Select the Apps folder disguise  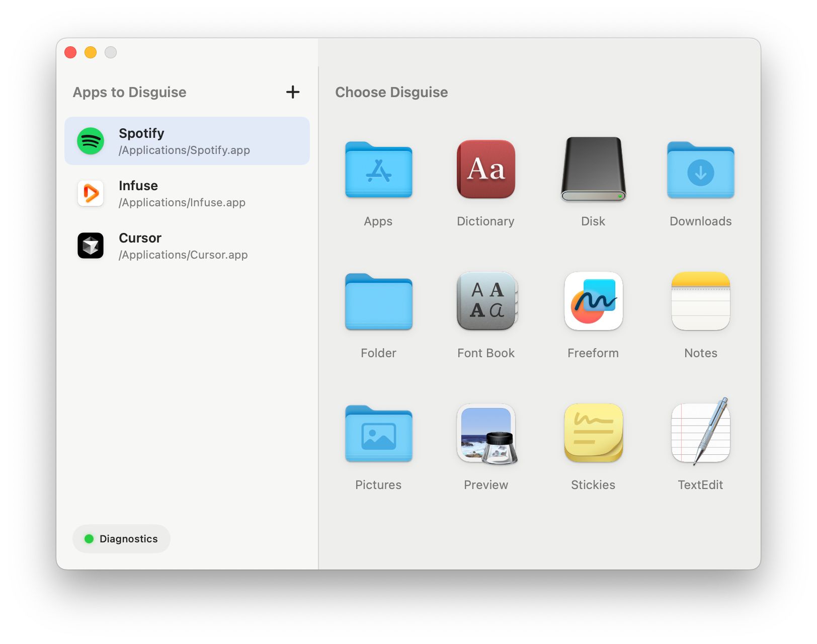click(378, 171)
